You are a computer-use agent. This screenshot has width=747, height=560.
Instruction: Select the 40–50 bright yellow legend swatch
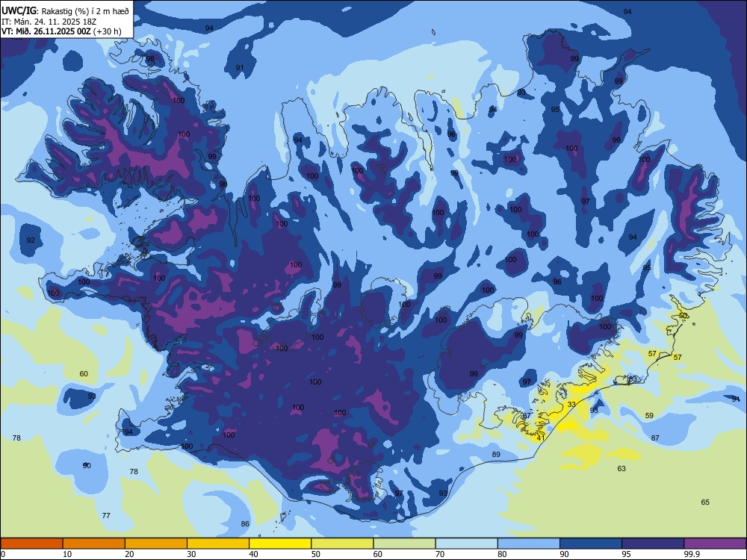coord(280,544)
